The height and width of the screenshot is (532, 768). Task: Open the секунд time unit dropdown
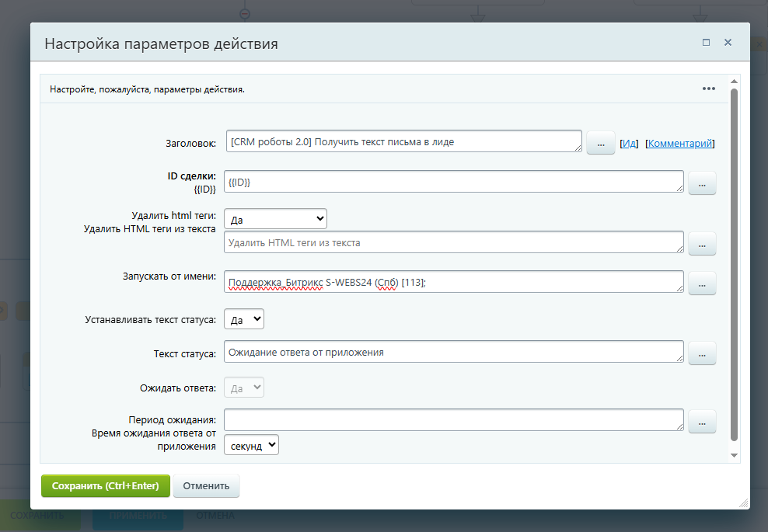251,445
